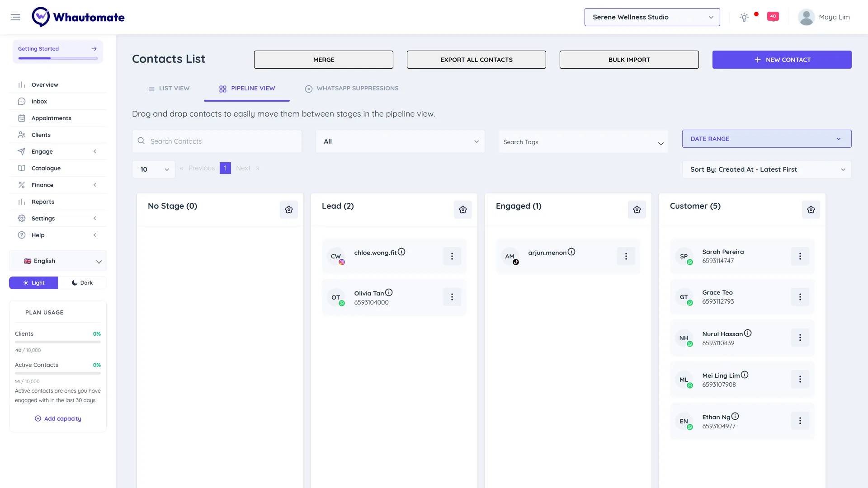Image resolution: width=868 pixels, height=488 pixels.
Task: Open settings gear for Lead column
Action: pos(463,210)
